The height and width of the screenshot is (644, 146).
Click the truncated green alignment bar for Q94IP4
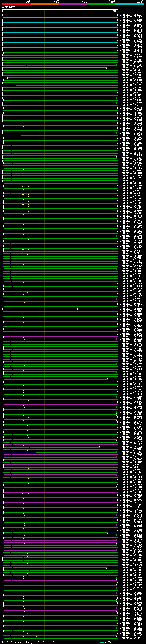coord(40,309)
